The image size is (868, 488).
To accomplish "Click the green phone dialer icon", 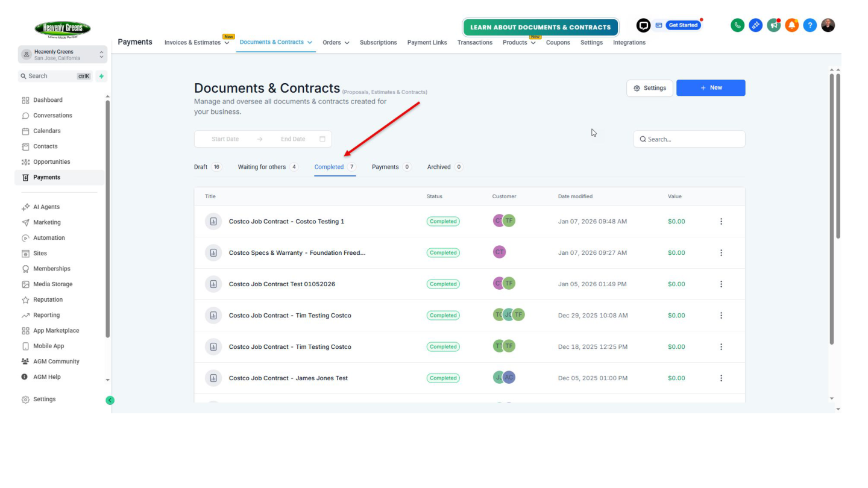I will (x=737, y=25).
